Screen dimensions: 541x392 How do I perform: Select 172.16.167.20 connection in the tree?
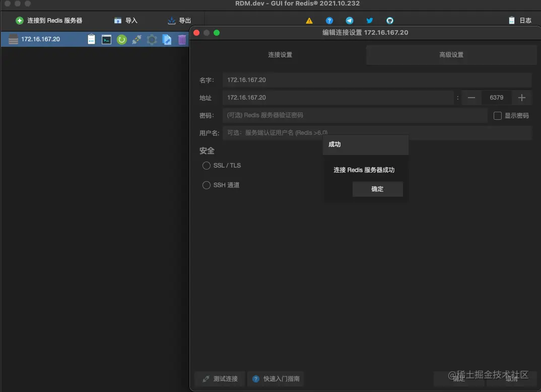(95, 39)
